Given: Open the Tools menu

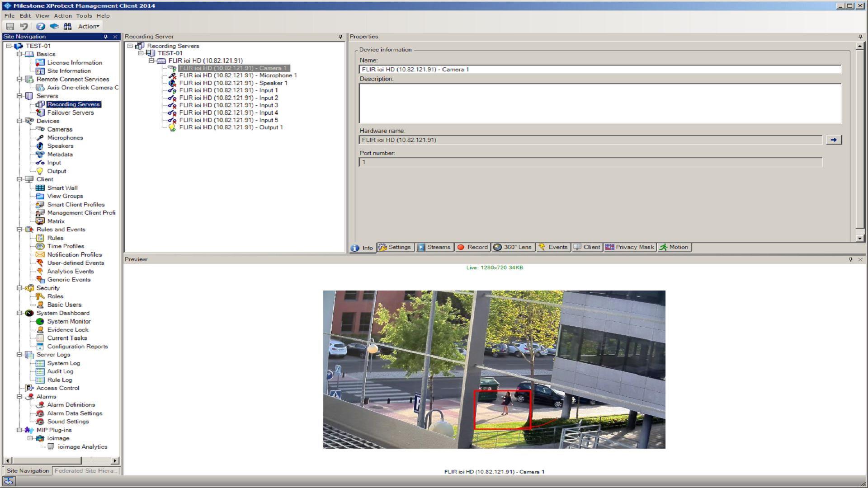Looking at the screenshot, I should tap(84, 15).
